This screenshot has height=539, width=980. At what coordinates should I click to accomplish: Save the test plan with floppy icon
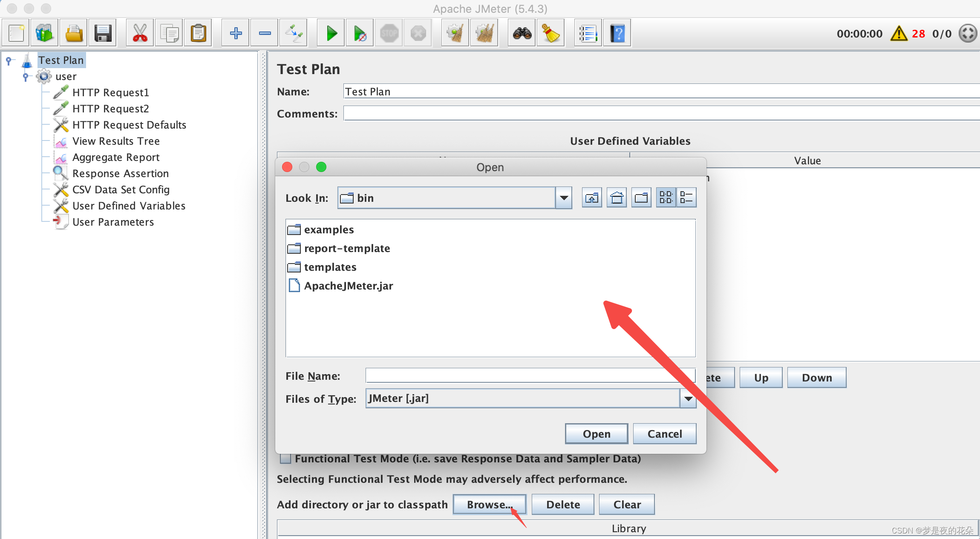coord(103,33)
